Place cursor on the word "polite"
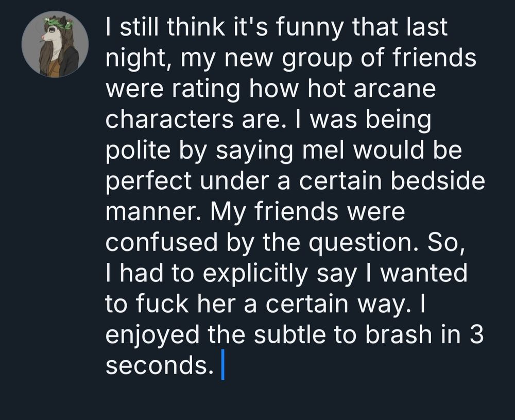Image resolution: width=515 pixels, height=420 pixels. tap(138, 150)
